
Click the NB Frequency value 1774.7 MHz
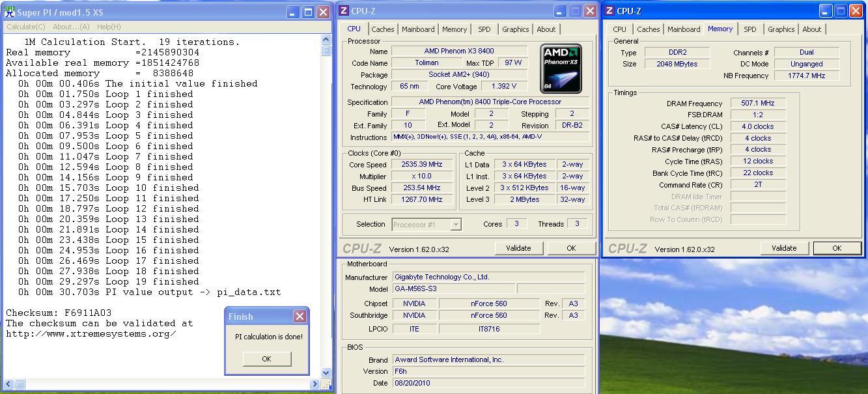(806, 76)
